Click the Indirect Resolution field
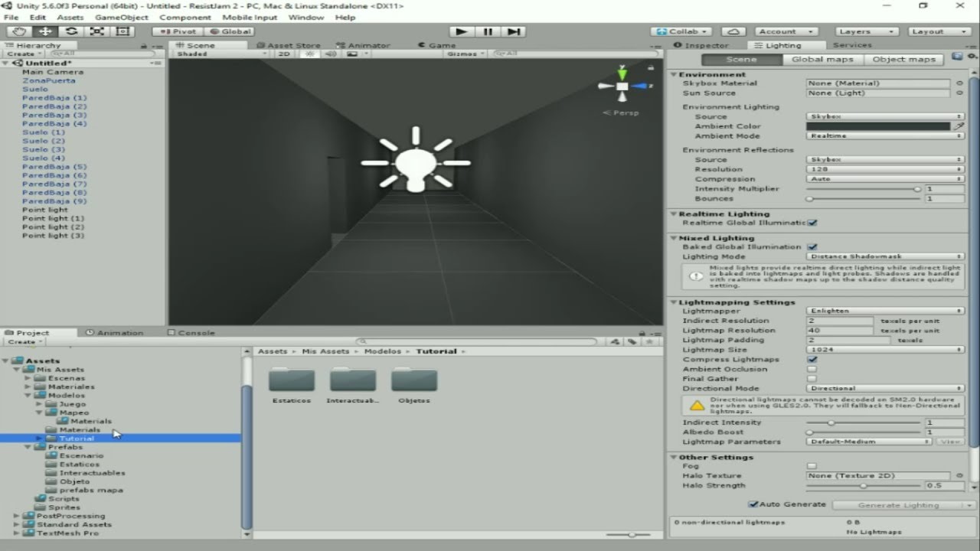Viewport: 980px width, 551px height. coord(840,321)
